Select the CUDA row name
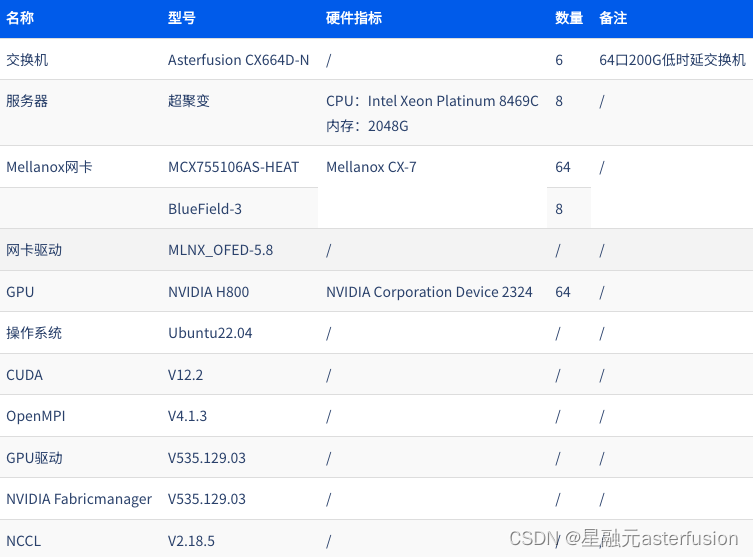The width and height of the screenshot is (753, 557). click(x=24, y=375)
